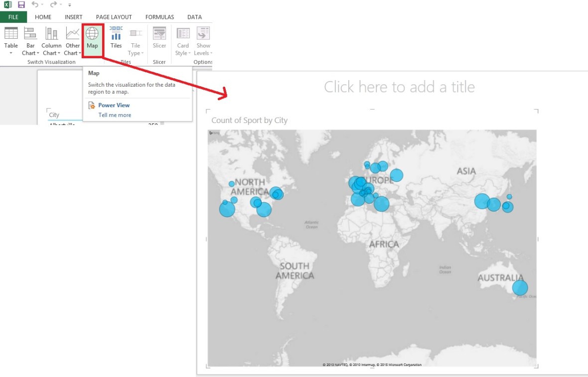Click the title placeholder to add a title

click(399, 87)
